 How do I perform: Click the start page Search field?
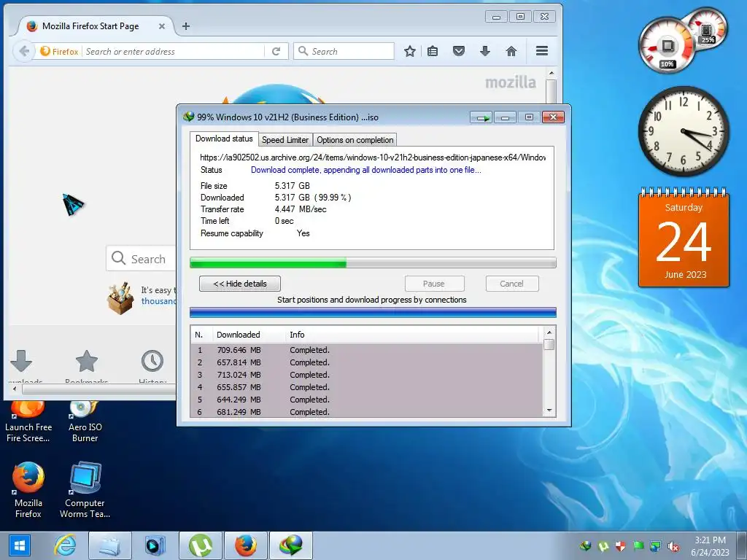[x=142, y=259]
